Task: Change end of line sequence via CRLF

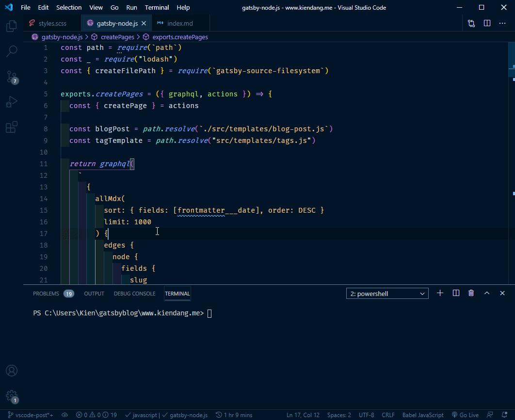Action: point(388,415)
